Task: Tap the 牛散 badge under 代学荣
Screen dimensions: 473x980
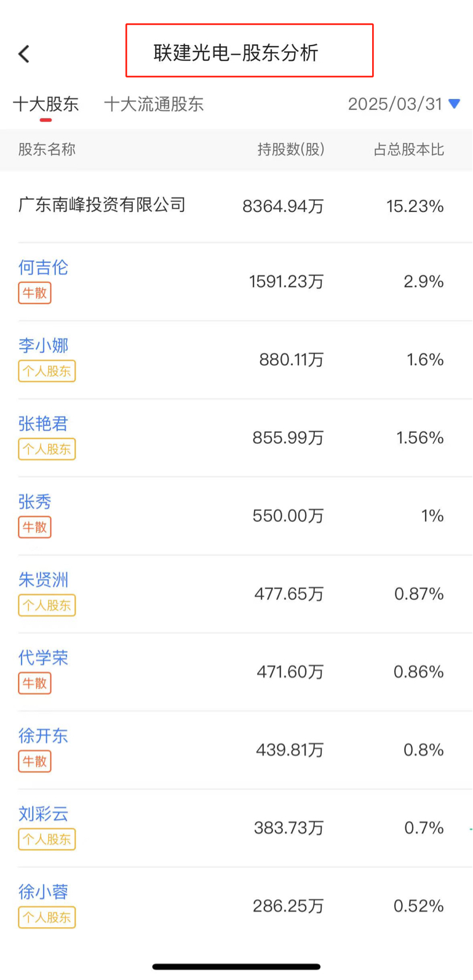Action: click(x=34, y=683)
